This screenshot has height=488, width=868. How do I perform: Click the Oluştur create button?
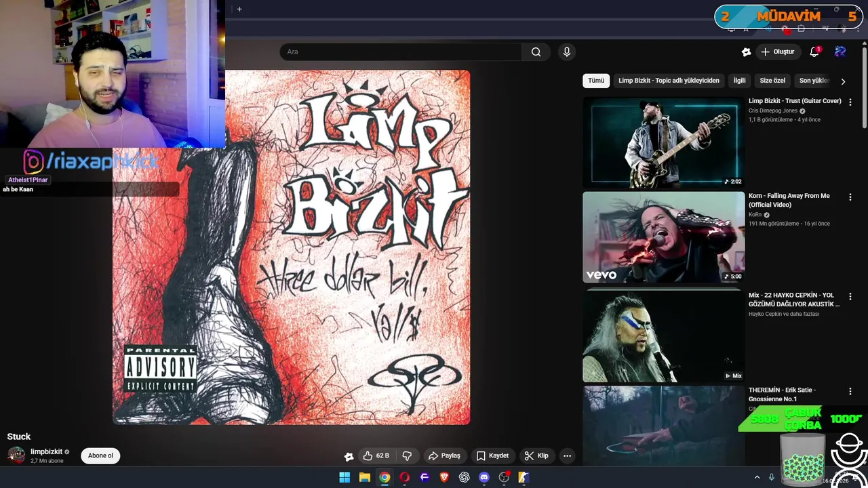pos(777,52)
